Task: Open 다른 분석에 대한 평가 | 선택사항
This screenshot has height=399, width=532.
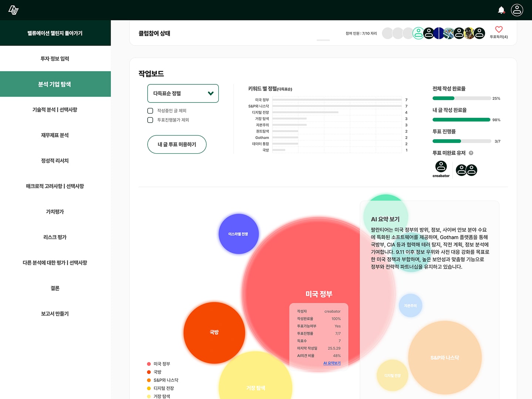Action: 55,263
